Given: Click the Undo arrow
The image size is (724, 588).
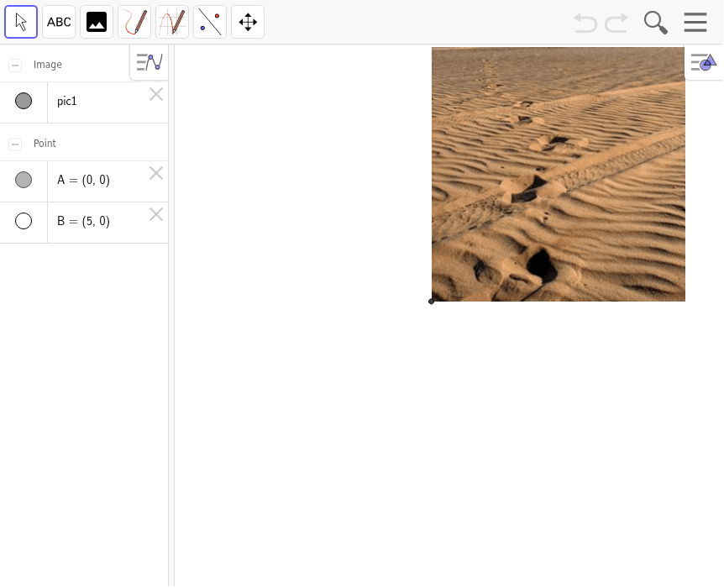Looking at the screenshot, I should 585,23.
